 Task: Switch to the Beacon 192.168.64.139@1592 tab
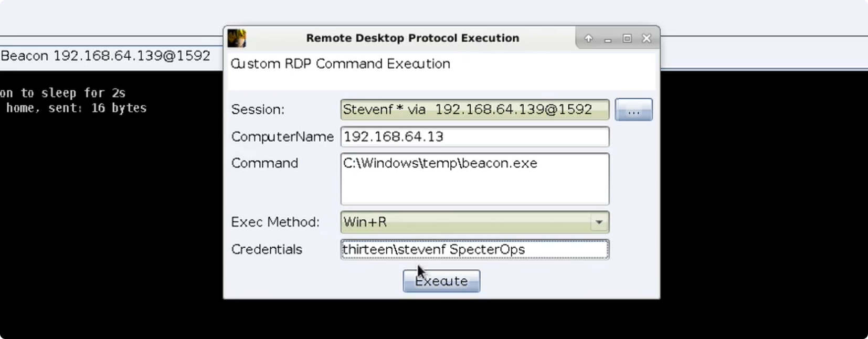click(x=105, y=56)
